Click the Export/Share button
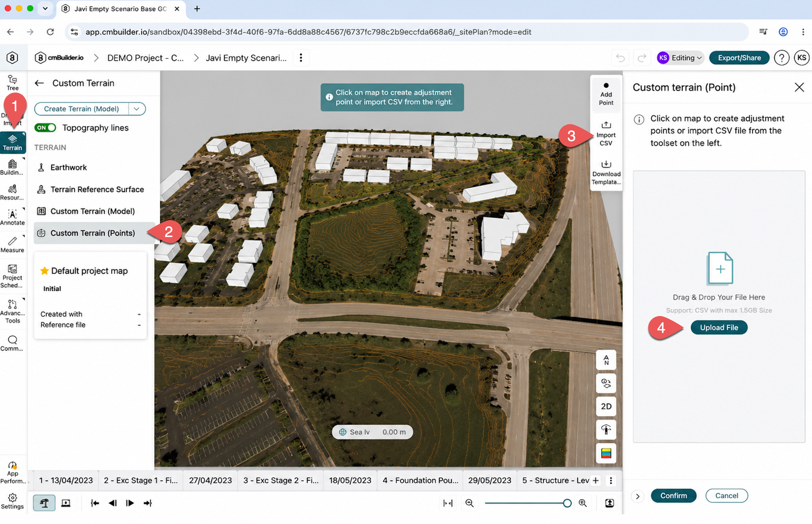 click(739, 58)
